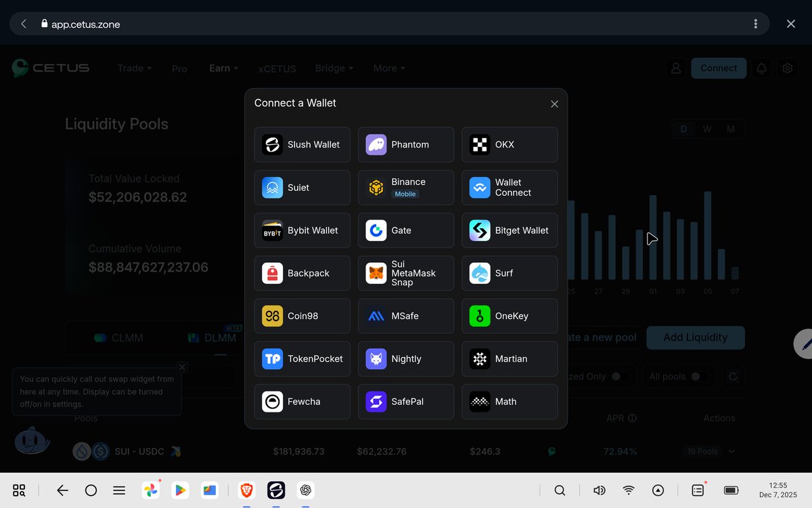Open the xCETUS page

click(277, 68)
